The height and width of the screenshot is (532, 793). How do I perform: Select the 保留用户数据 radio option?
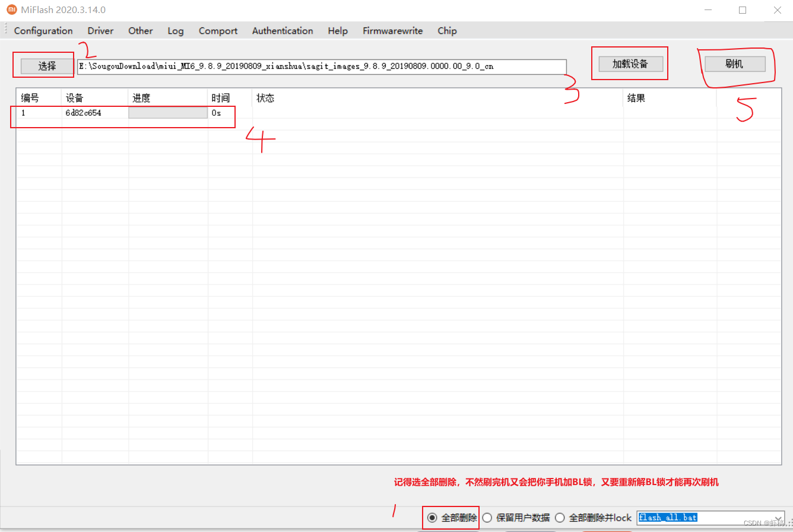(516, 518)
